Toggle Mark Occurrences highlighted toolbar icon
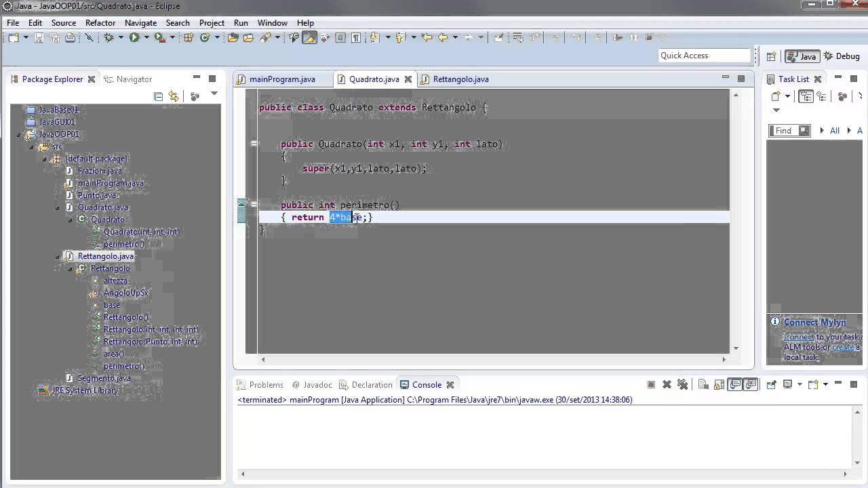Viewport: 868px width, 488px height. (309, 38)
